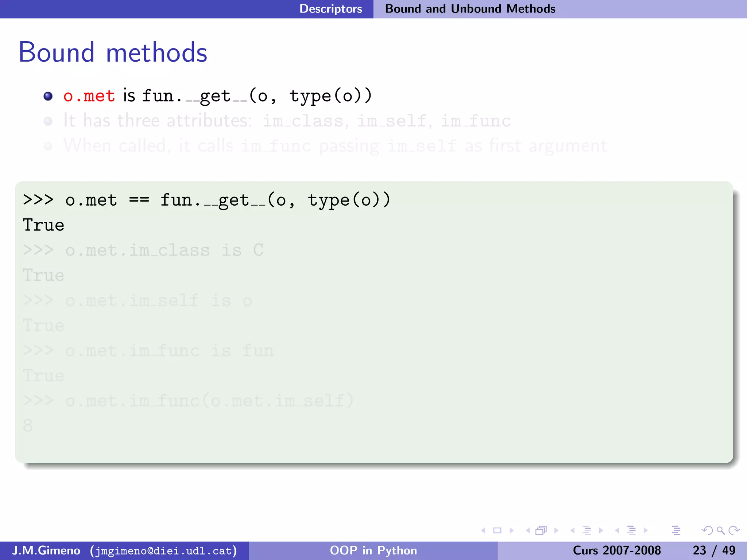Click the faded 'When called' bullet line
Viewport: 747px width, 560px height.
(x=335, y=146)
